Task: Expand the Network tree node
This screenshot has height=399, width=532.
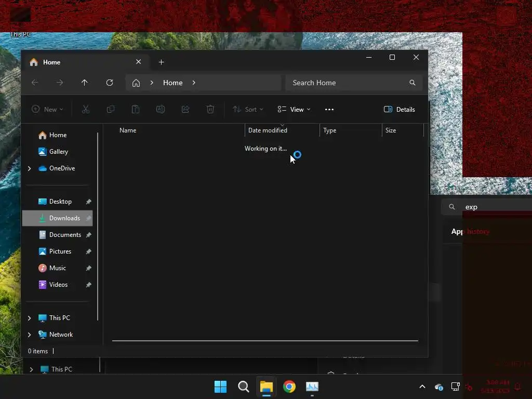Action: coord(29,335)
